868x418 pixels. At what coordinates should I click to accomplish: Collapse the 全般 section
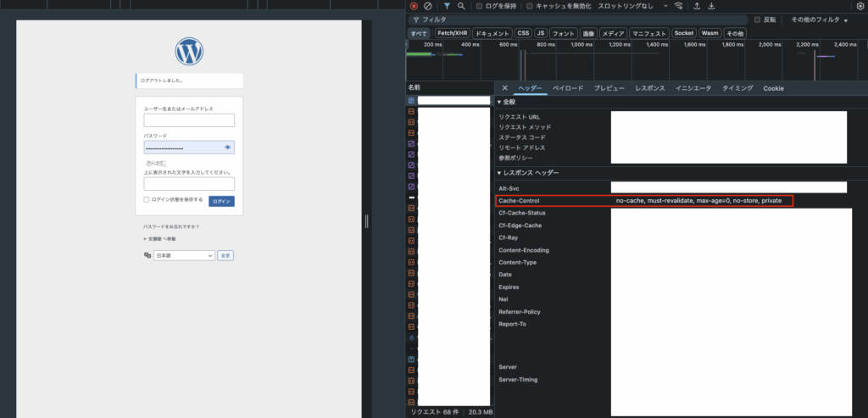click(507, 102)
